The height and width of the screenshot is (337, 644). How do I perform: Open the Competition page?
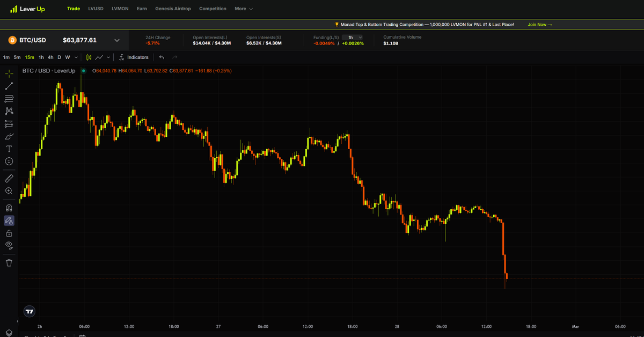click(x=213, y=9)
